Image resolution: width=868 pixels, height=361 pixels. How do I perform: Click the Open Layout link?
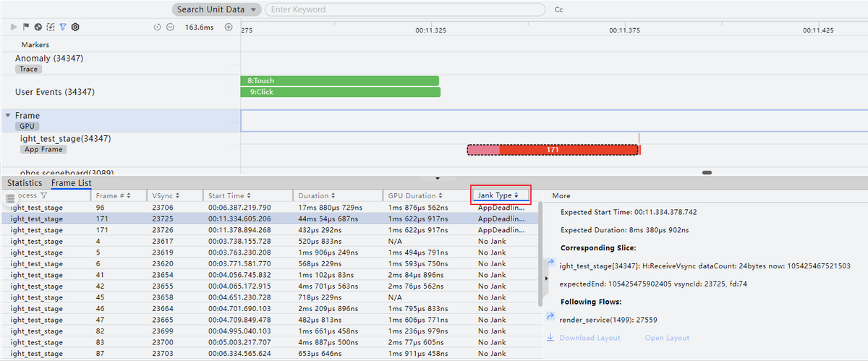click(667, 338)
